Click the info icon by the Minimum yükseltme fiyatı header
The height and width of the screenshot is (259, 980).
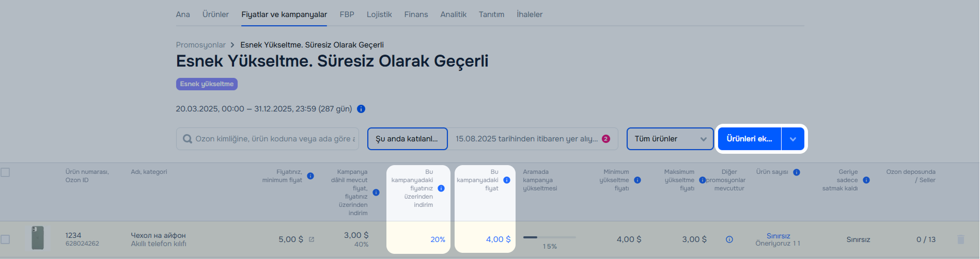point(637,180)
